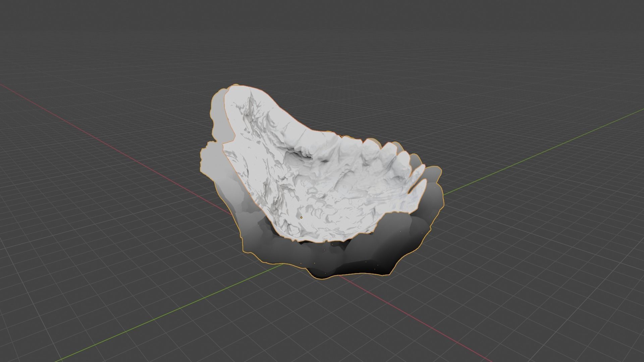Click the orange origin point on mesh
The height and width of the screenshot is (362, 644).
tap(302, 218)
